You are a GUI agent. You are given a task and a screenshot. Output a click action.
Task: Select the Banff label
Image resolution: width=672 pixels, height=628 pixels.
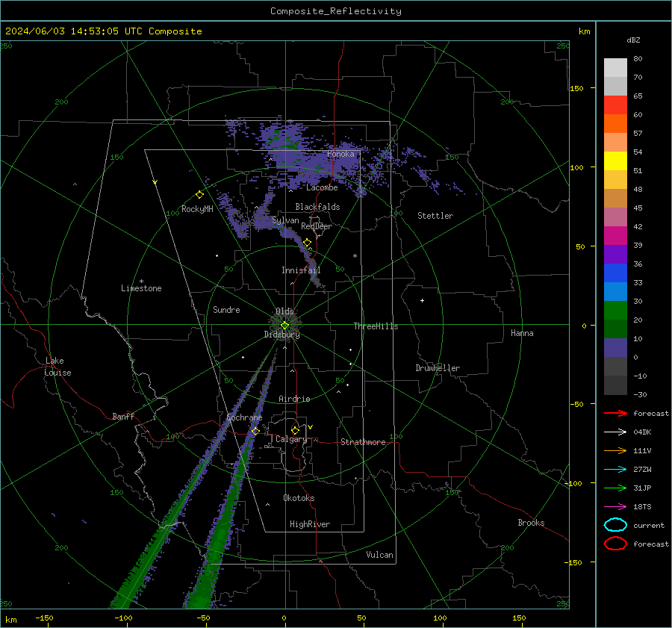coord(123,417)
